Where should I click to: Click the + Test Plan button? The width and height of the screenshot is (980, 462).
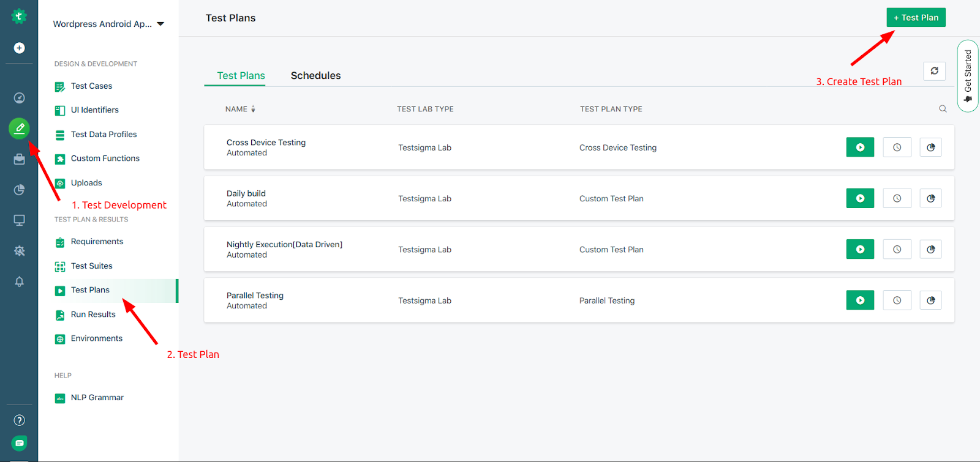click(916, 18)
